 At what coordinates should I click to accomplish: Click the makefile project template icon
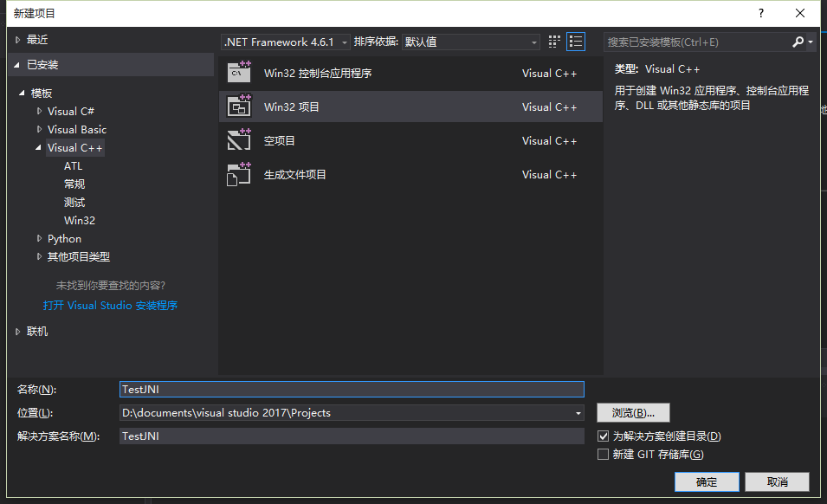click(238, 174)
